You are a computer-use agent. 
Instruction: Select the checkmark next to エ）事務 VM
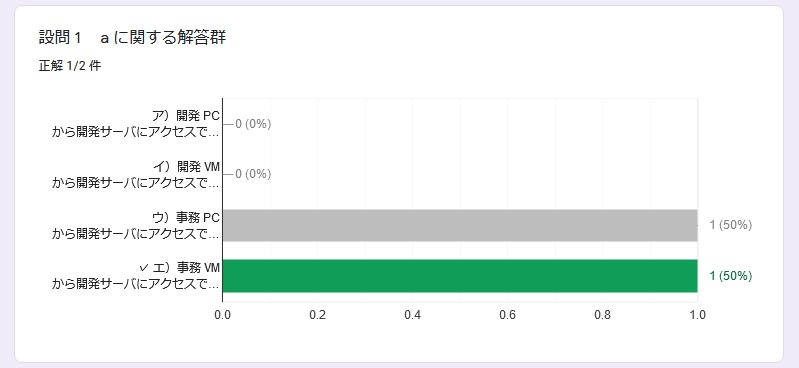click(x=144, y=268)
